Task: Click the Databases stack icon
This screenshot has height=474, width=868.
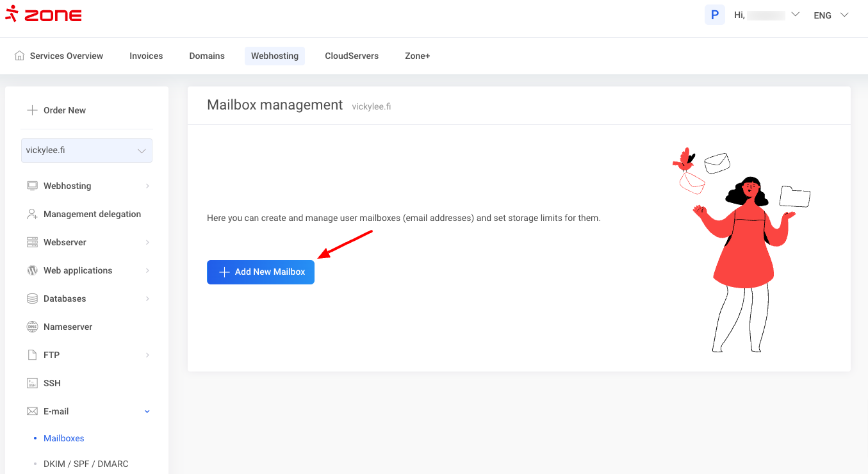Action: pos(32,298)
